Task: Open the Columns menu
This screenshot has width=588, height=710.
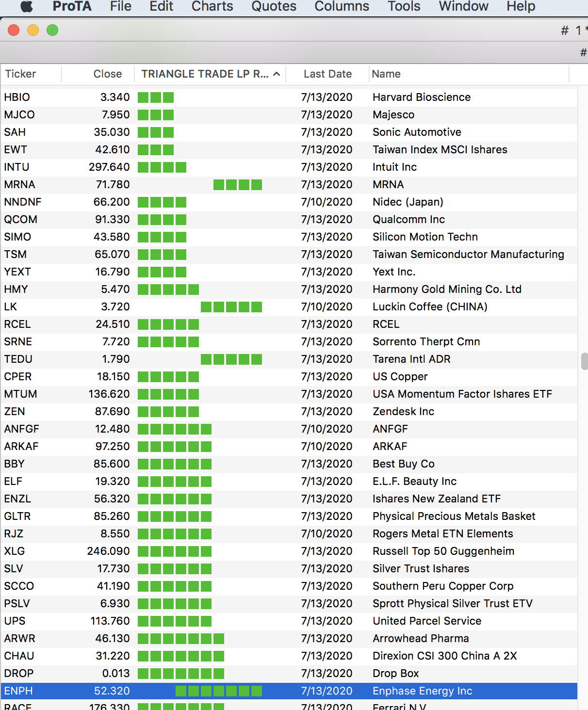Action: 342,6
